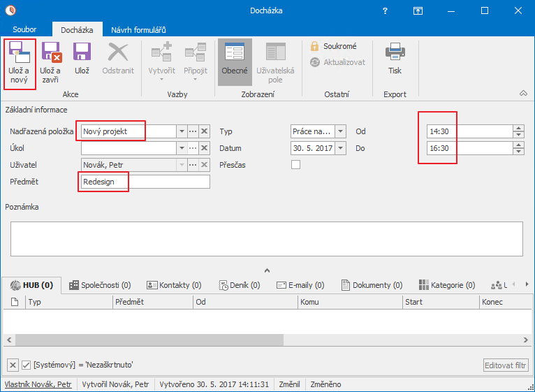Image resolution: width=535 pixels, height=392 pixels.
Task: Clear the Úkol field with X
Action: [x=204, y=148]
